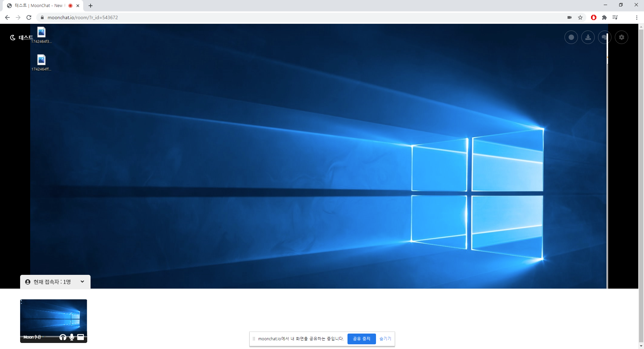Image resolution: width=644 pixels, height=349 pixels.
Task: Select the desktop file 1742464ff...
Action: click(41, 63)
